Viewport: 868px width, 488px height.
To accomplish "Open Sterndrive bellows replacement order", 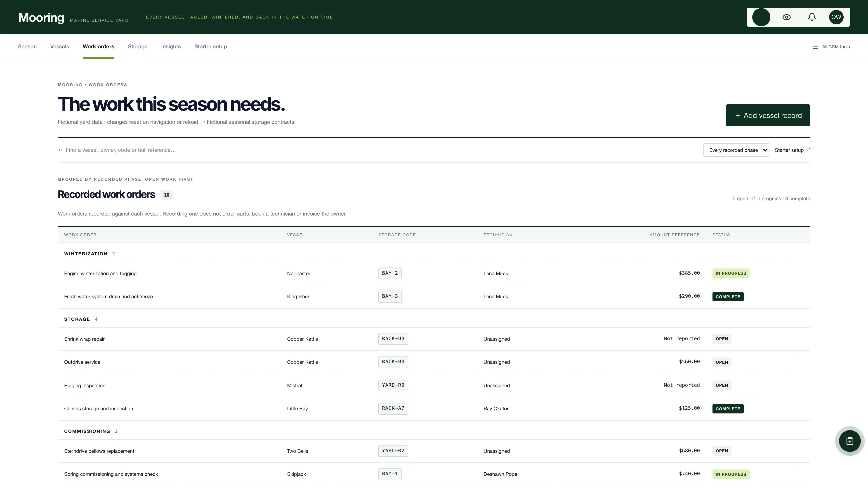I will click(99, 451).
